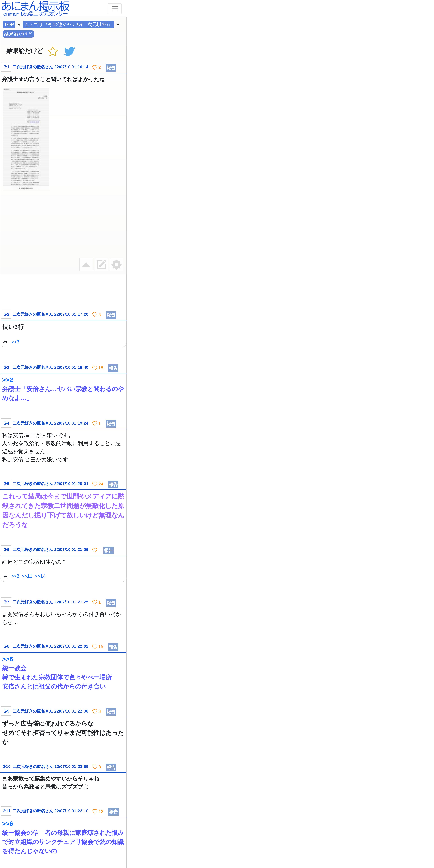Report post 4 using 報告 button
434x868 pixels.
pyautogui.click(x=111, y=424)
